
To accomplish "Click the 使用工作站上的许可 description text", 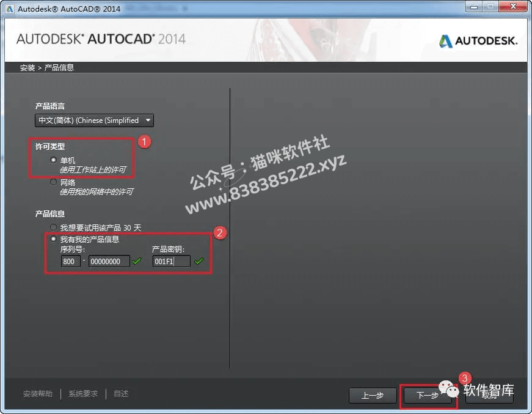I will [93, 169].
